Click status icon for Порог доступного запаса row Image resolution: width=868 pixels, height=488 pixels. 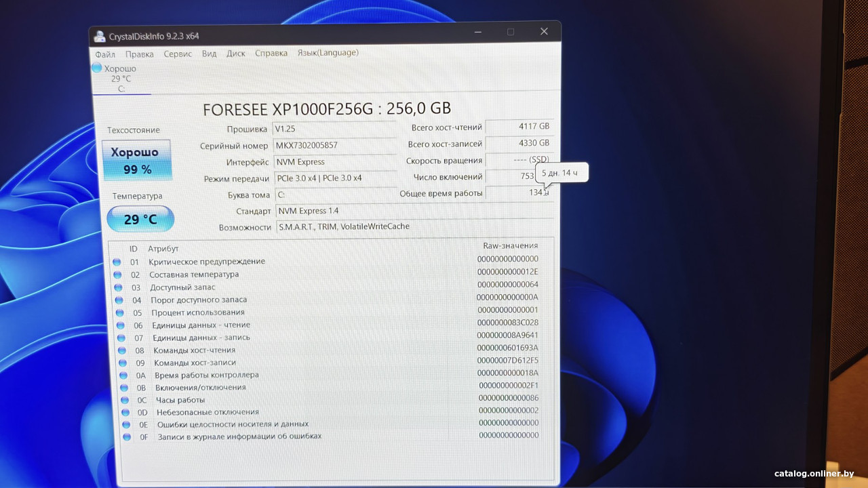coord(119,300)
